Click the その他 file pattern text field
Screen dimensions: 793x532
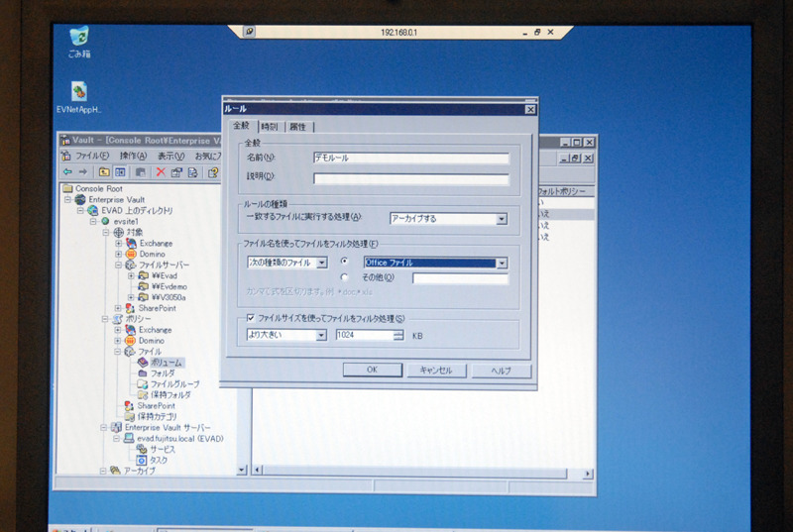[x=460, y=278]
